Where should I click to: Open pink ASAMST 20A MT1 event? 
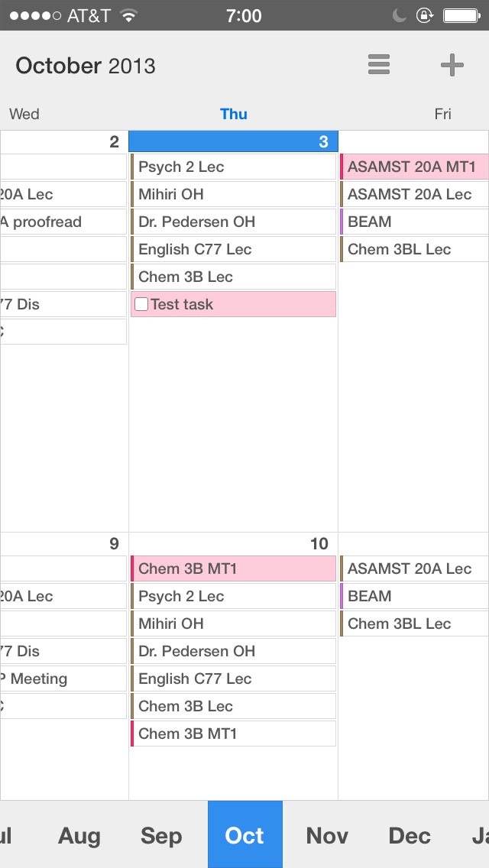click(414, 167)
